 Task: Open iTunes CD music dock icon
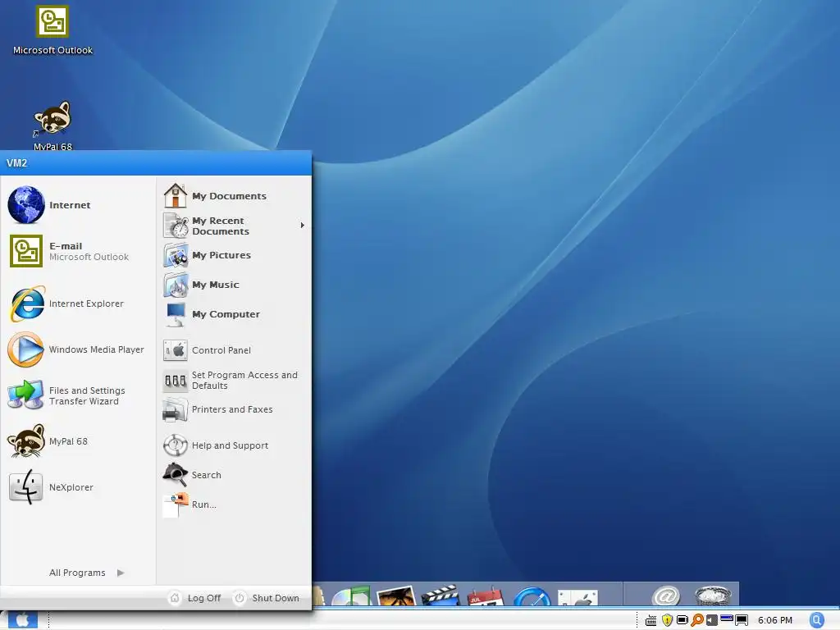pos(351,597)
